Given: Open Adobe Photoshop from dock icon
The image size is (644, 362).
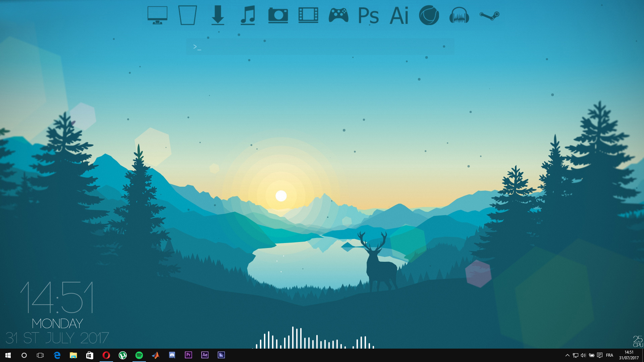Looking at the screenshot, I should (x=368, y=15).
